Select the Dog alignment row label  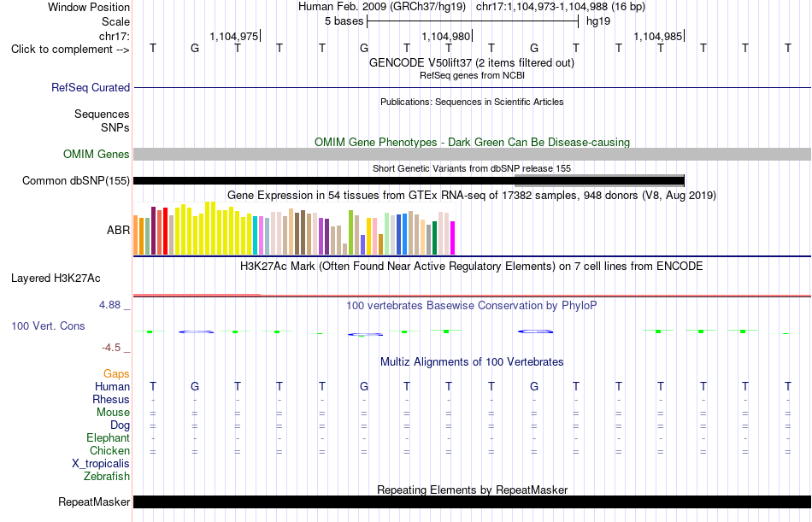click(120, 425)
